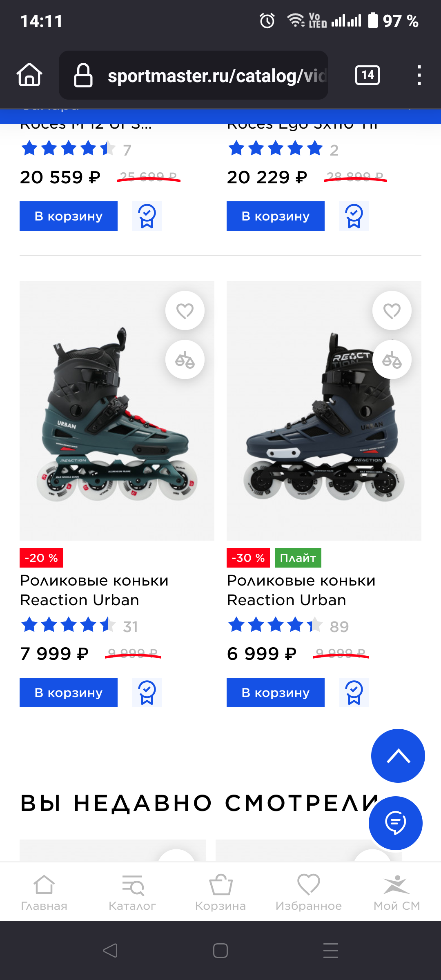Viewport: 441px width, 980px height.
Task: Add 7 999 ₽ Reaction Urban to cart
Action: (69, 693)
